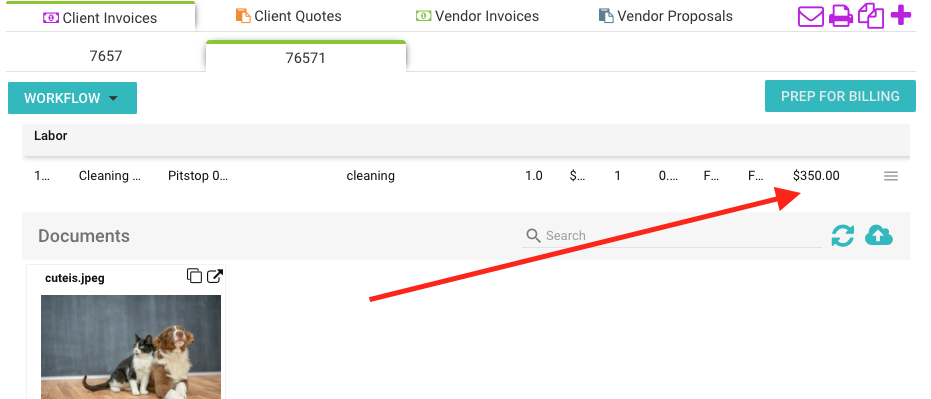The height and width of the screenshot is (399, 931).
Task: Select invoice tab 7657
Action: pos(106,56)
